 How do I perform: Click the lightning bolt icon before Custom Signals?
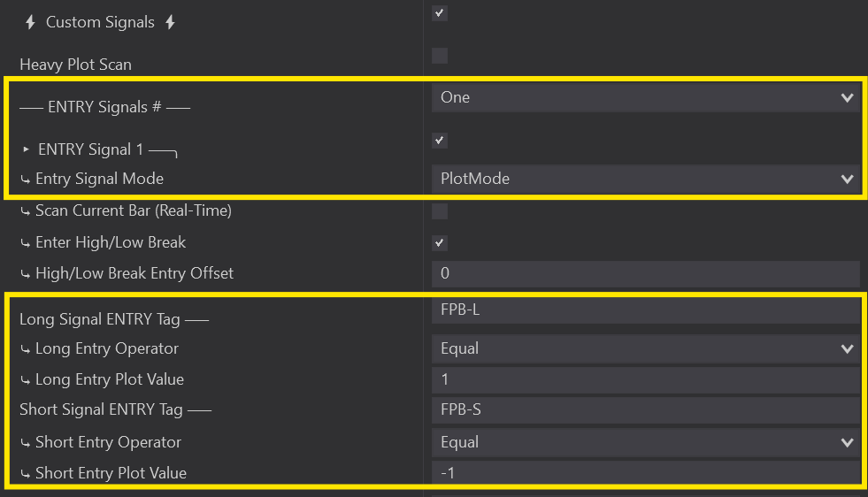click(30, 22)
